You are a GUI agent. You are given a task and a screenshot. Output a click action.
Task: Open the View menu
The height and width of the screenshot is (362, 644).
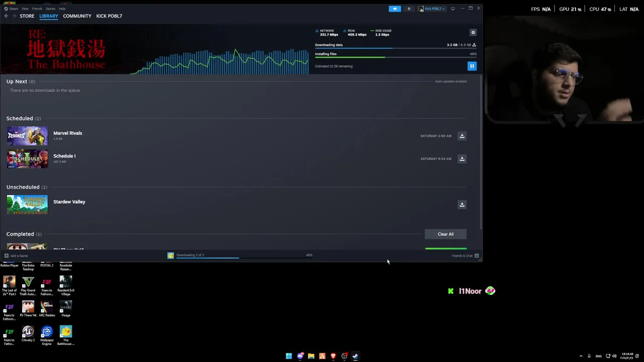point(25,9)
